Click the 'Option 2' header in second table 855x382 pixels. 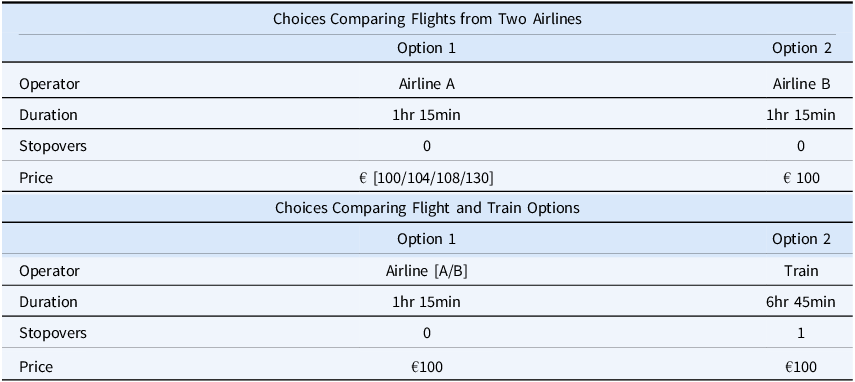click(x=801, y=239)
